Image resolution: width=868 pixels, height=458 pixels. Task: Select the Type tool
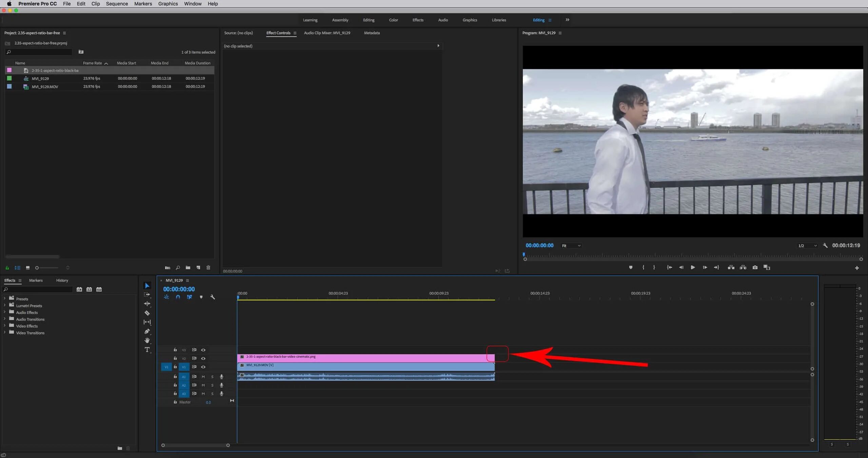pos(147,349)
